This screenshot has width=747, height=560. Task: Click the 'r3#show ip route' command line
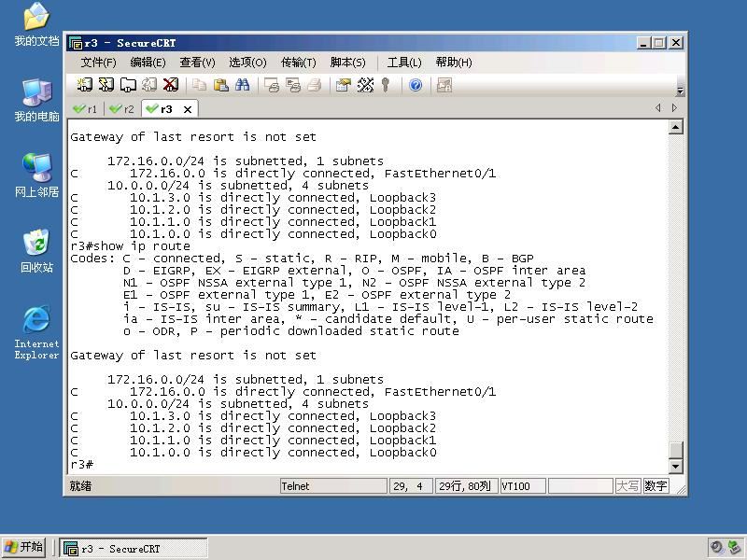pyautogui.click(x=130, y=246)
